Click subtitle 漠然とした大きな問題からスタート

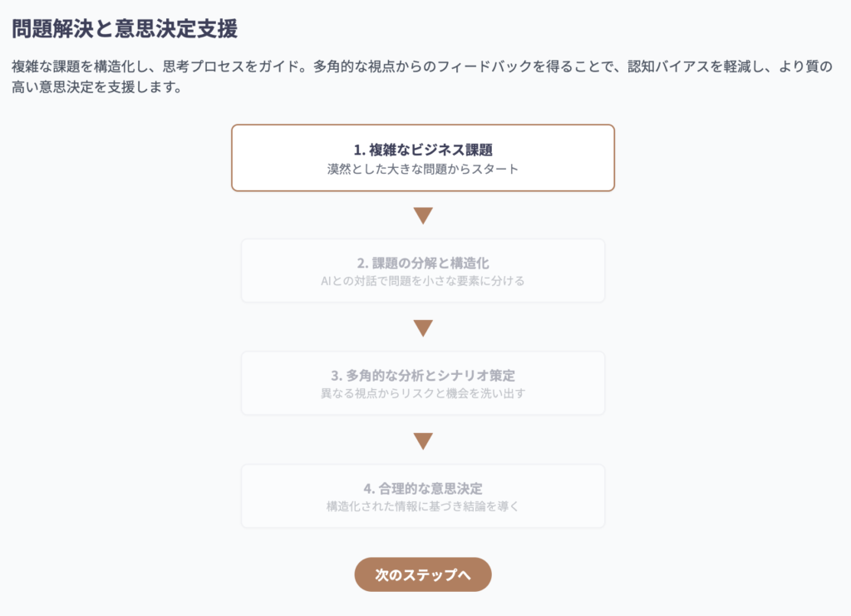[423, 170]
